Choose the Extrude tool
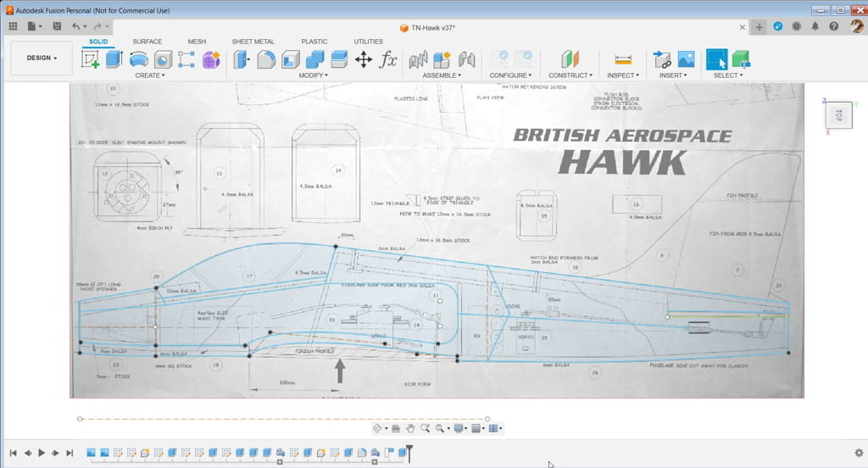 coord(114,59)
